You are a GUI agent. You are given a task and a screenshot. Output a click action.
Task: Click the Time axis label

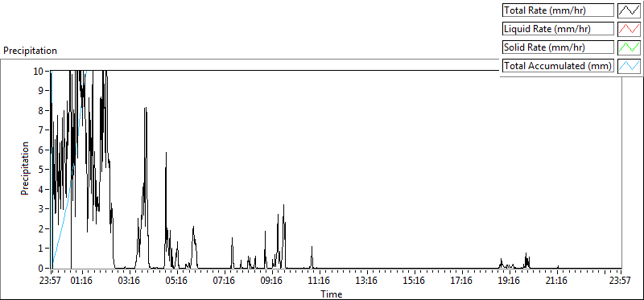pos(331,294)
